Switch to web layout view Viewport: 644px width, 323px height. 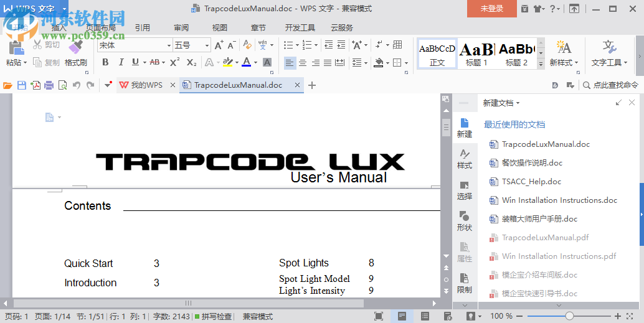point(448,316)
